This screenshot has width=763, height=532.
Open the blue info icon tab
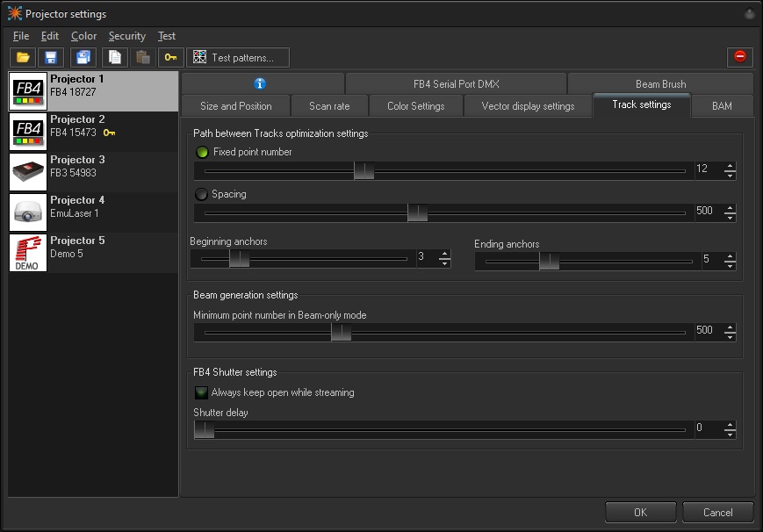tap(260, 84)
